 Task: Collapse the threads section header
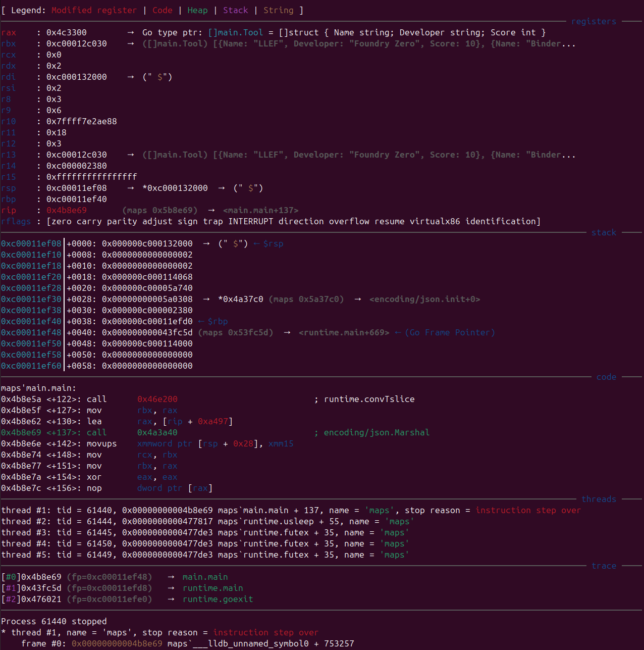click(x=599, y=499)
